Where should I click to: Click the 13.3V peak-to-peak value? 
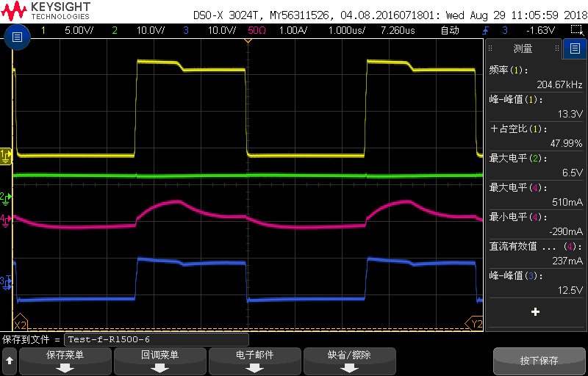click(x=570, y=115)
